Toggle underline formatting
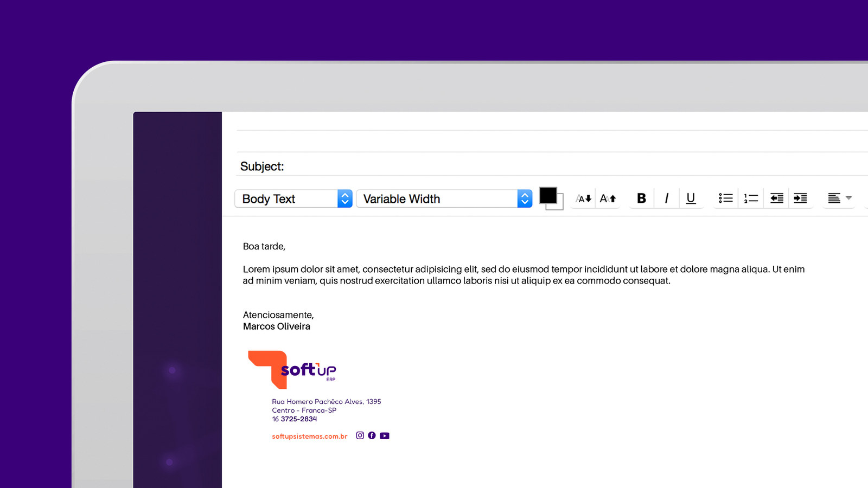Viewport: 868px width, 488px height. pos(691,198)
